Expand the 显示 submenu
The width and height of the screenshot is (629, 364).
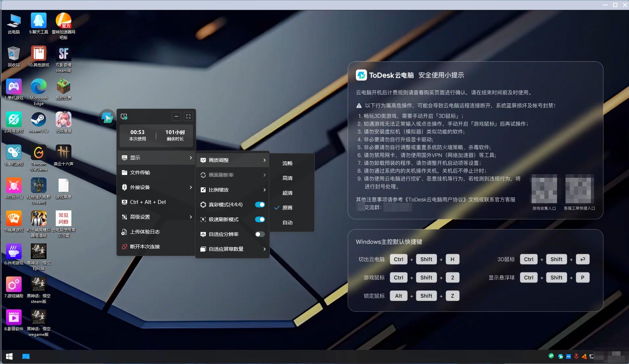(x=156, y=158)
